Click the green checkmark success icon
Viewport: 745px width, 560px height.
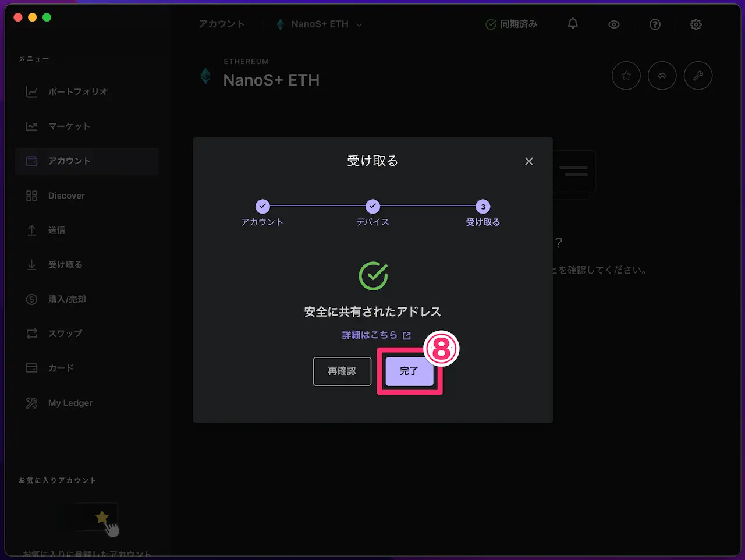pos(373,276)
